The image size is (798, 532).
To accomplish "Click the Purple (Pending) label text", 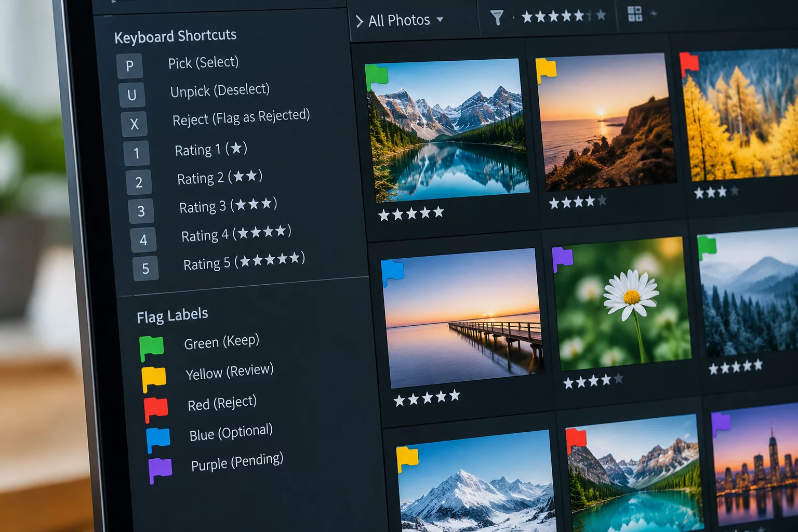I will click(237, 462).
